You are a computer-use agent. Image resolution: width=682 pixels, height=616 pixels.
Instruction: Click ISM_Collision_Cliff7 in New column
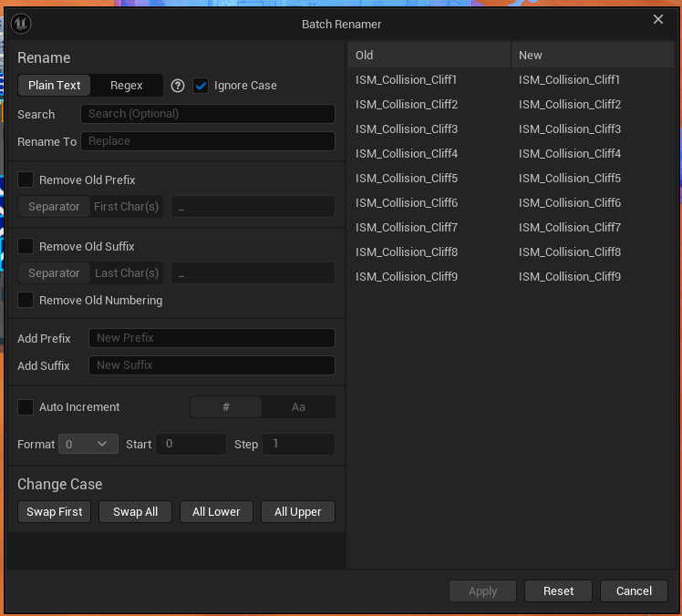(570, 228)
